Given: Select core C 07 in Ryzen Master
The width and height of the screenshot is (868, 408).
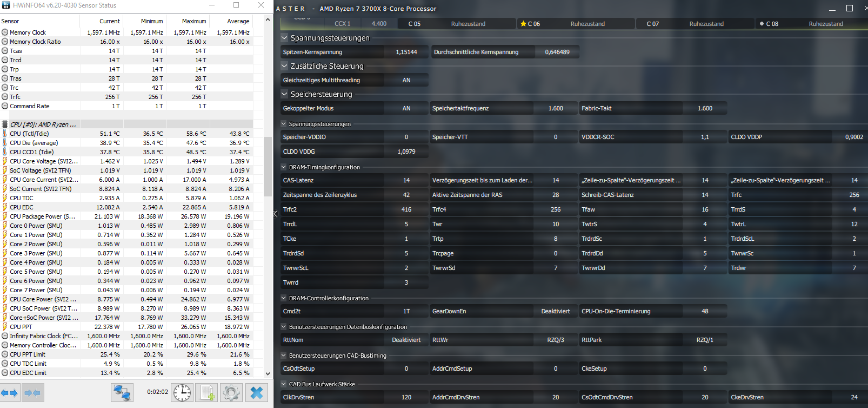Looking at the screenshot, I should [695, 24].
